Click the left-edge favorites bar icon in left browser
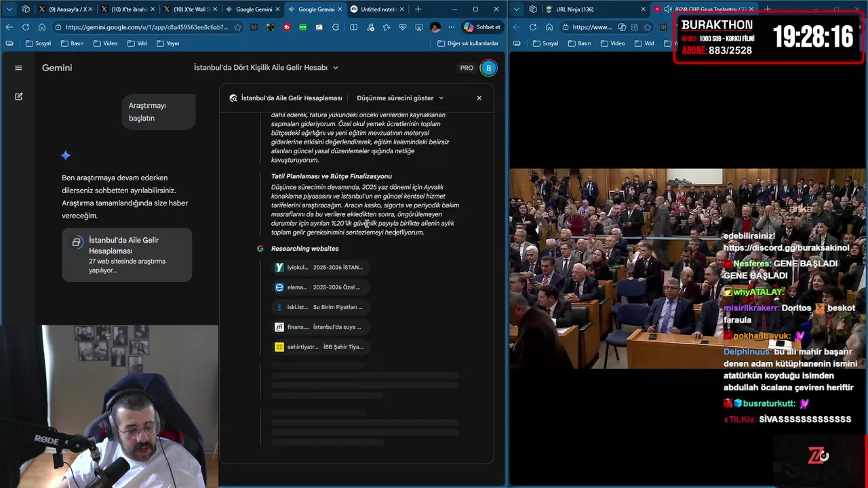868x488 pixels. coord(9,43)
